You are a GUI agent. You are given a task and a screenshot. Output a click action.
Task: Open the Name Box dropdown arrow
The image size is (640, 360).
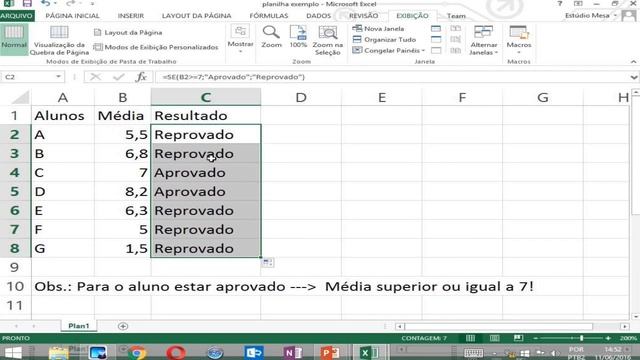58,77
